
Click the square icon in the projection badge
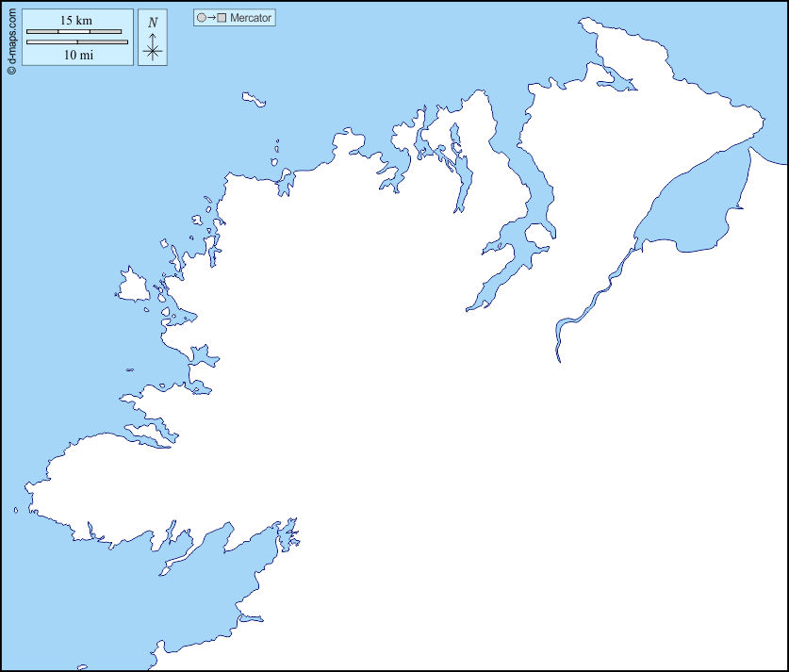pos(222,18)
